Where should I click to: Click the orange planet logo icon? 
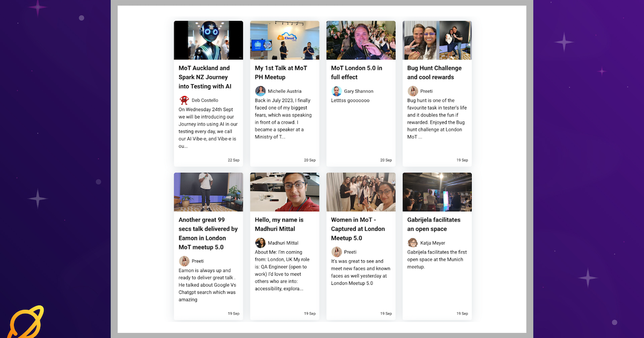(26, 322)
